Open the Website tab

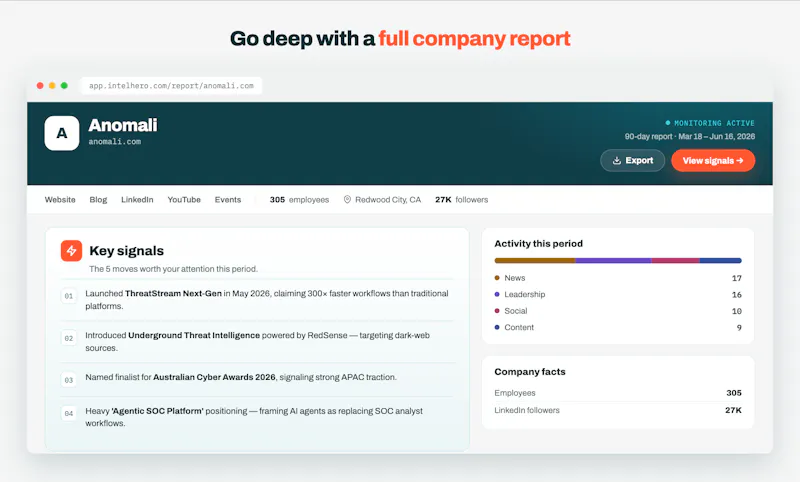pos(60,199)
